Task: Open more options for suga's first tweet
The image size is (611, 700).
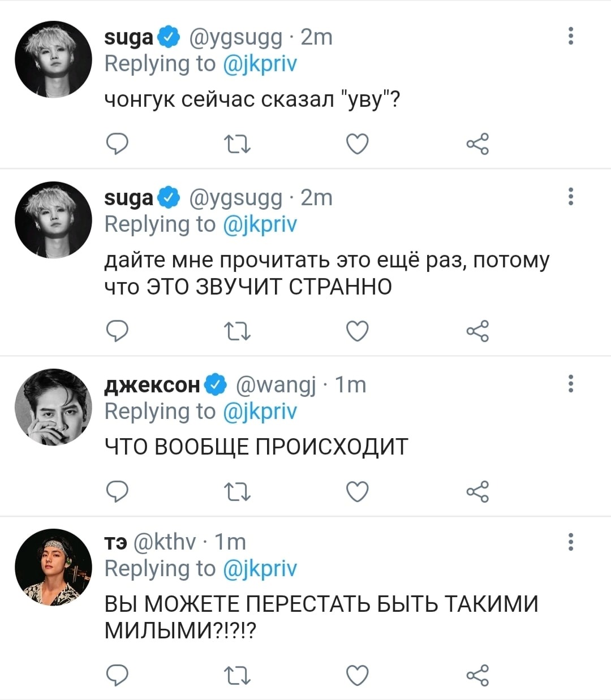Action: pos(571,36)
